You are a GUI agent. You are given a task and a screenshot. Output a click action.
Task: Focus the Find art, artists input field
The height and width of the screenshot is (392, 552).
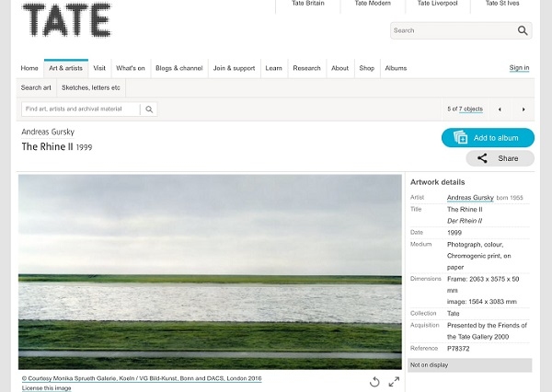tap(81, 110)
